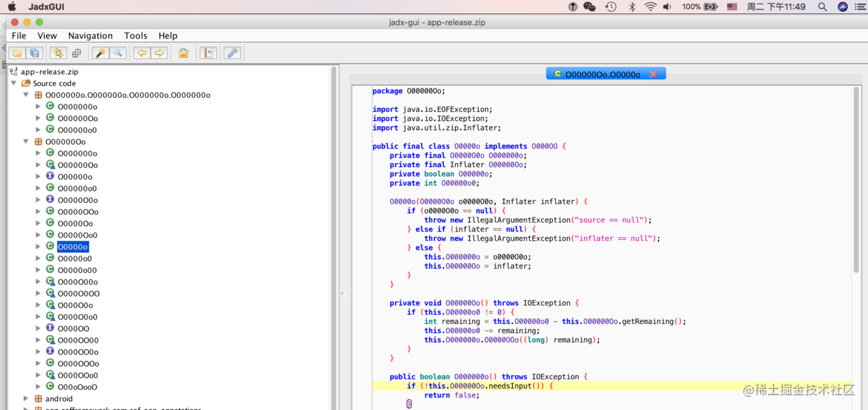Click the 'return false;' code line
Screen dimensions: 868x410
pyautogui.click(x=451, y=395)
